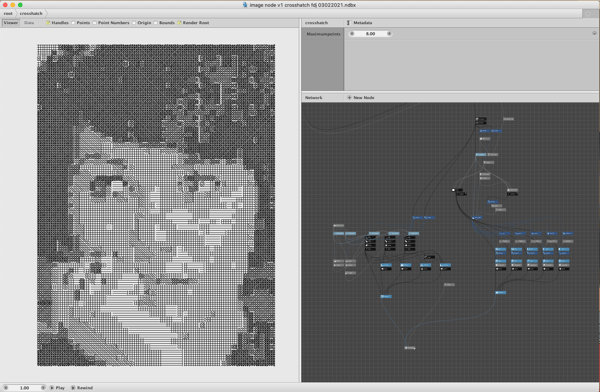This screenshot has width=600, height=392.
Task: Click the Play button
Action: (57, 387)
